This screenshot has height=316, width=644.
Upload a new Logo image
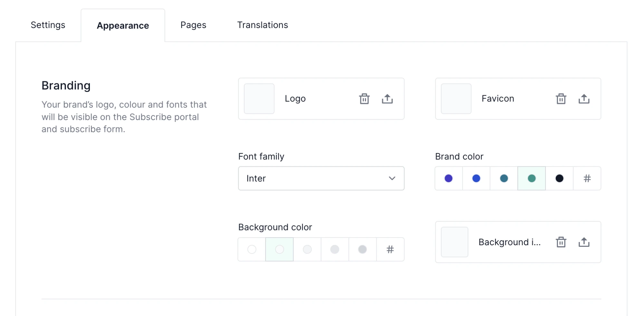pyautogui.click(x=387, y=99)
